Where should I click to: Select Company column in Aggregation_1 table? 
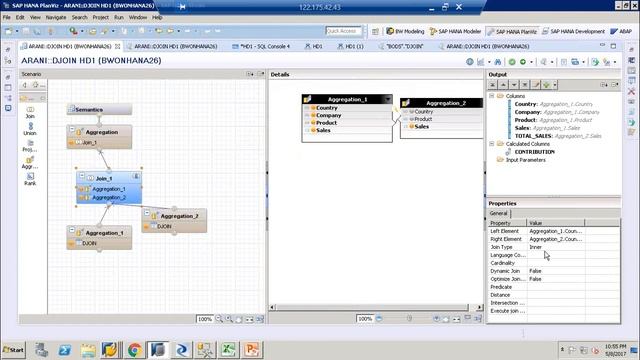pos(347,115)
